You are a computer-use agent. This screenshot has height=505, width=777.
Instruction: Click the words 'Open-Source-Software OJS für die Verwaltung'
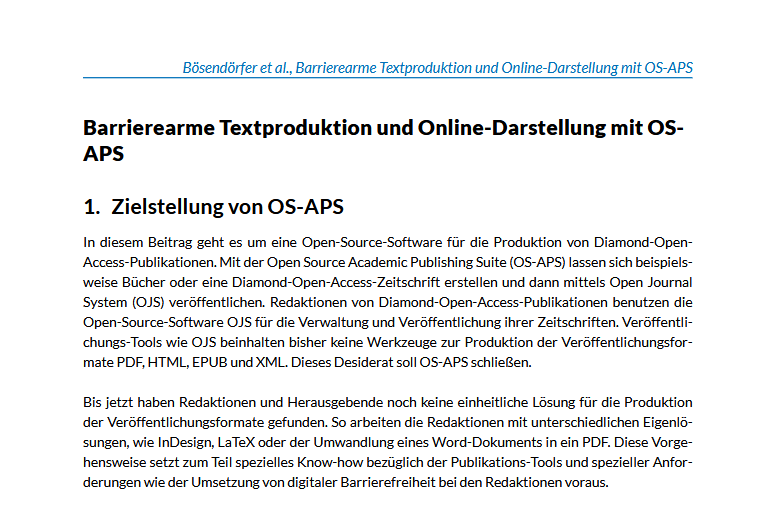point(224,322)
